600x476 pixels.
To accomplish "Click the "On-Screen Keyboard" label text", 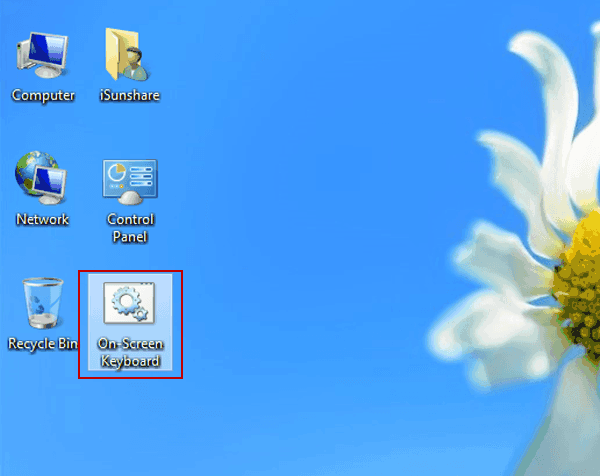I will pos(130,352).
